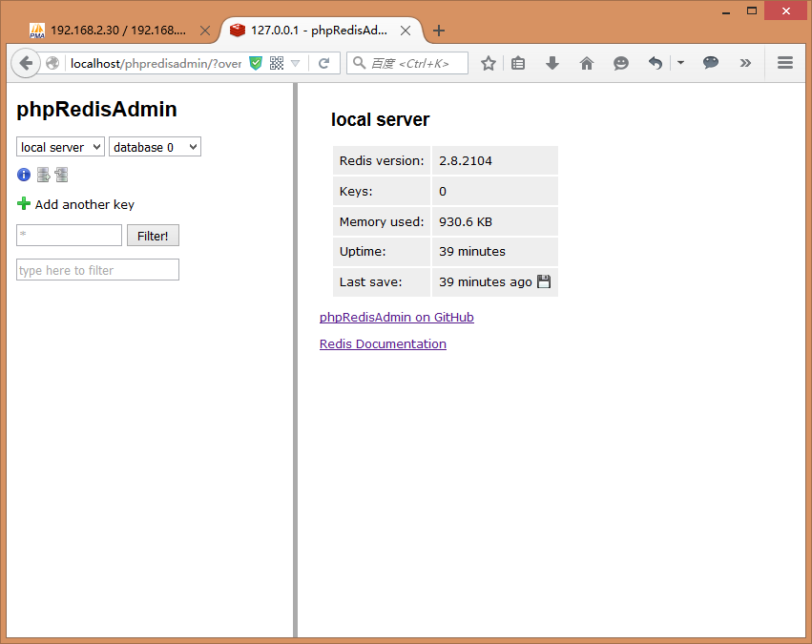The image size is (812, 644).
Task: Click the smiley face toolbar icon
Action: (x=620, y=63)
